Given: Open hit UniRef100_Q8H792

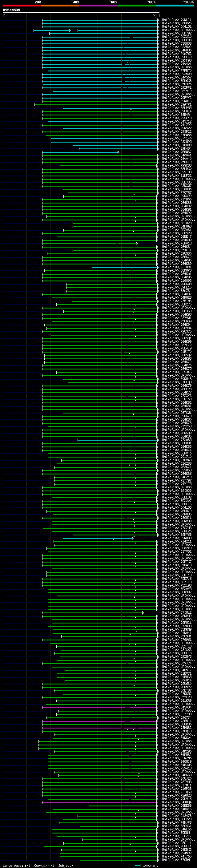Looking at the screenshot, I should click(x=176, y=33).
